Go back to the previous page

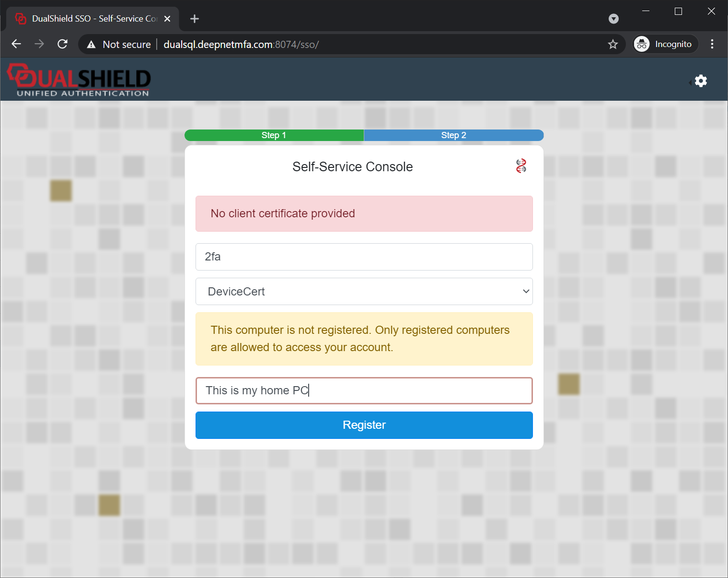tap(16, 44)
